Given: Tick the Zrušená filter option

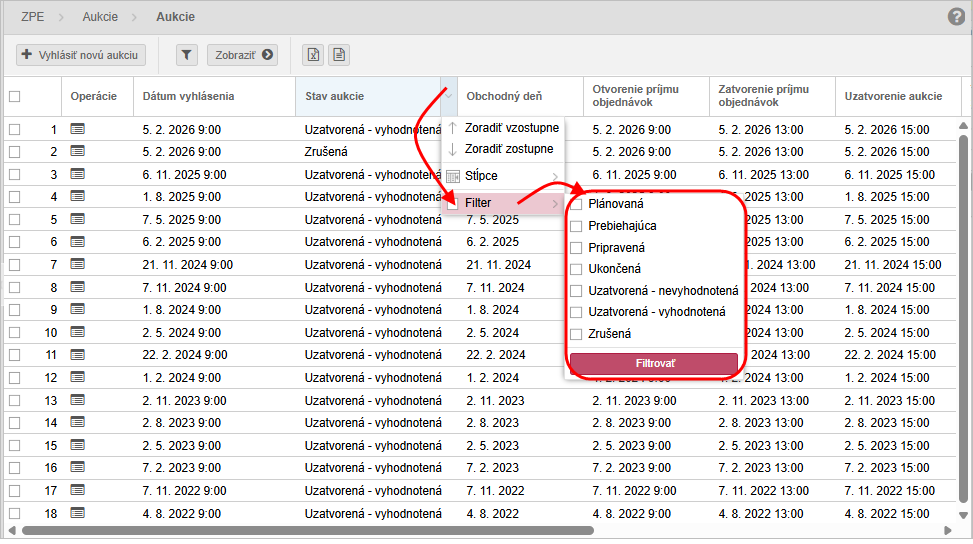Looking at the screenshot, I should pyautogui.click(x=576, y=334).
